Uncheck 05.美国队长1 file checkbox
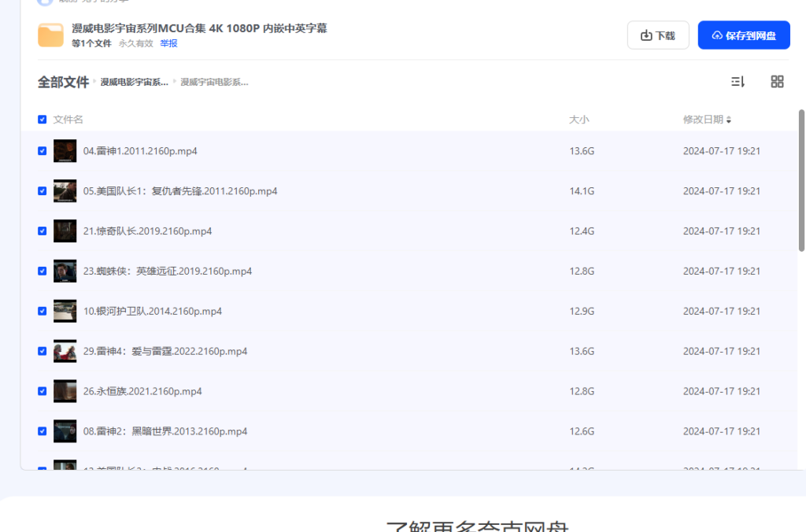 (43, 191)
